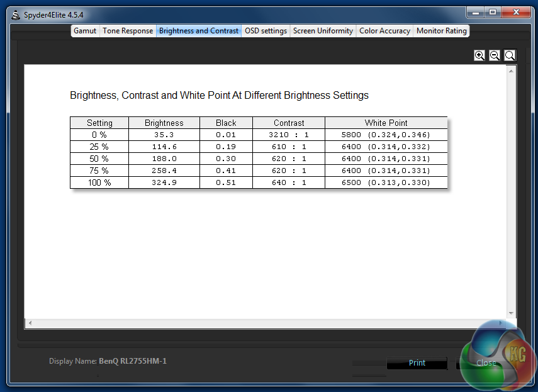Open the OSD settings tab

point(266,31)
